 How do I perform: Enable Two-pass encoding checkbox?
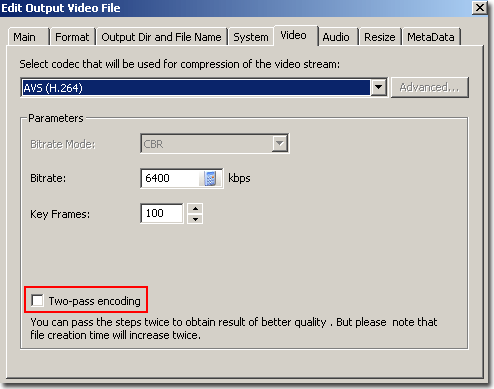[37, 300]
